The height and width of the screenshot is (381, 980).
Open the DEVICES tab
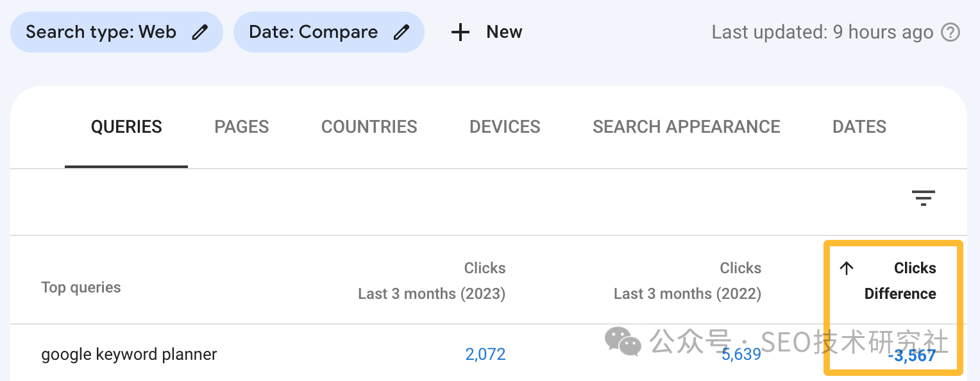505,127
